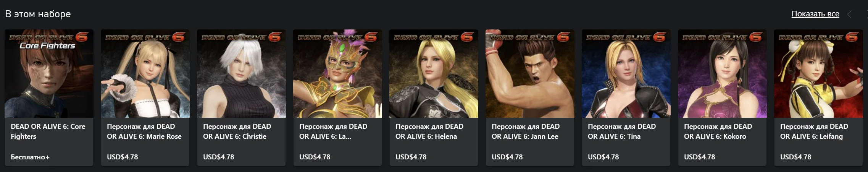This screenshot has width=868, height=172.
Task: Click the Kokoro card title text
Action: pos(718,131)
